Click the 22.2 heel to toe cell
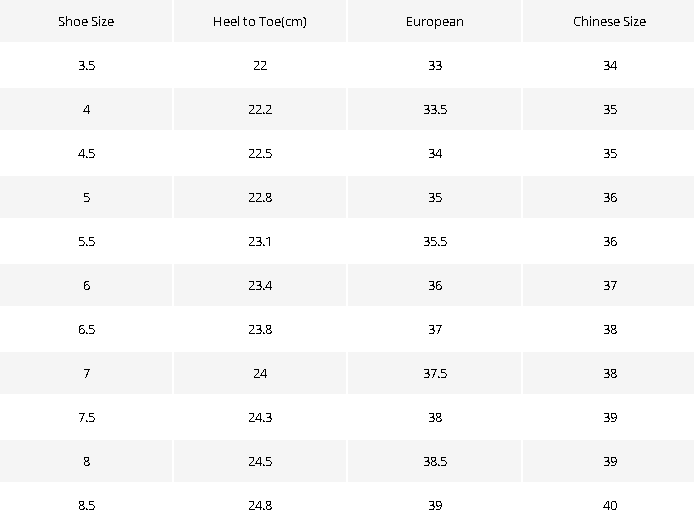 coord(260,109)
